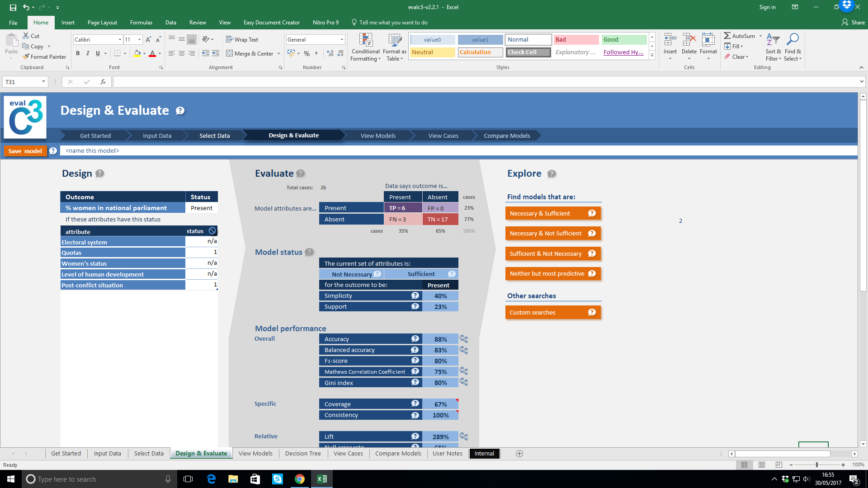Expand the number format General dropdown

(x=342, y=40)
